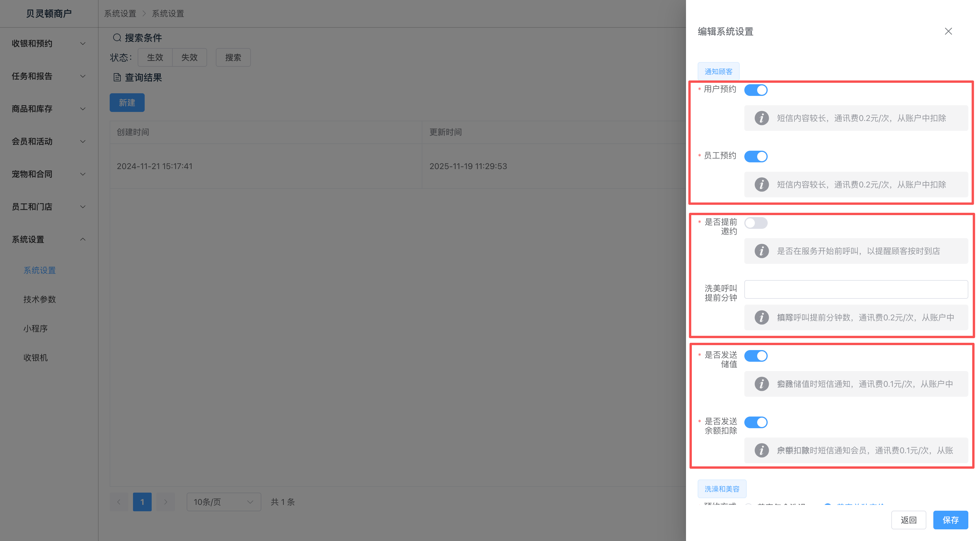Open the 10条/页 page size dropdown
Screen dimensions: 980x541
point(223,502)
